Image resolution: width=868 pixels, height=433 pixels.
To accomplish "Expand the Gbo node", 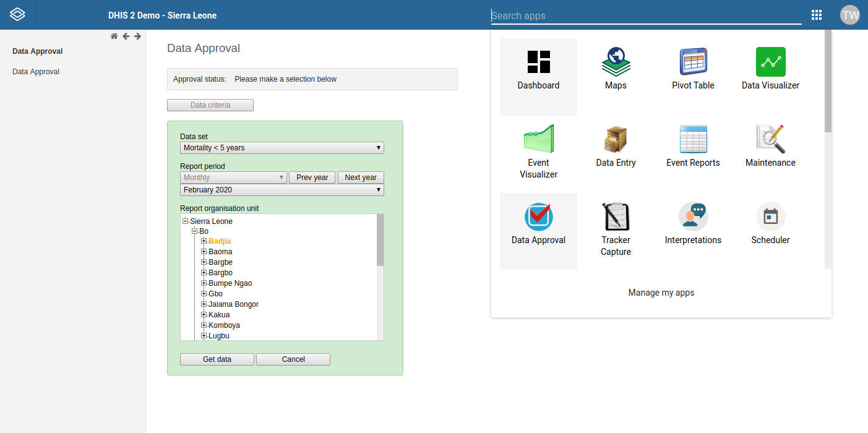I will [x=204, y=294].
